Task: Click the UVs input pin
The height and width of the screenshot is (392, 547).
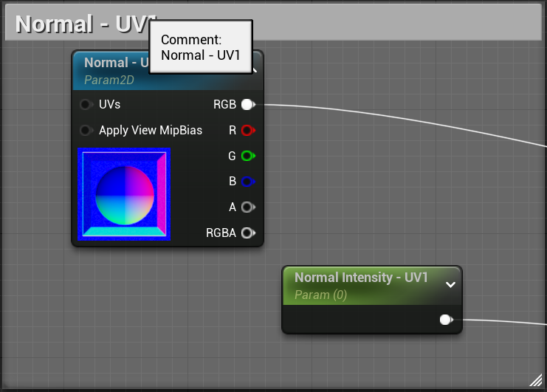Action: coord(86,105)
